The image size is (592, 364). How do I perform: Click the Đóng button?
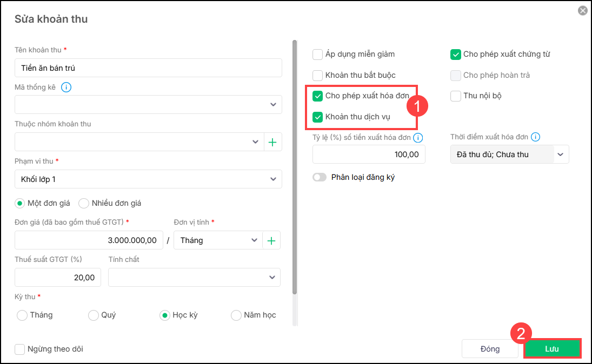coord(490,349)
